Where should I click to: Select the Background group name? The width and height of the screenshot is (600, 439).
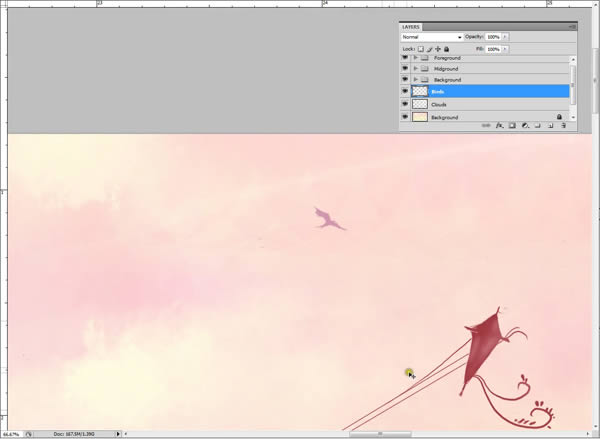(447, 80)
